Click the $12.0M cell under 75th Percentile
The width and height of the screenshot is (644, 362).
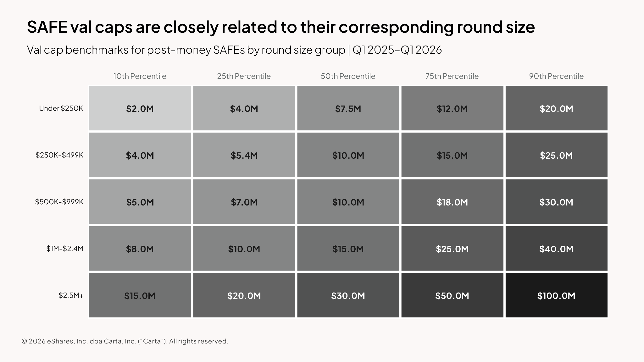[x=452, y=108]
